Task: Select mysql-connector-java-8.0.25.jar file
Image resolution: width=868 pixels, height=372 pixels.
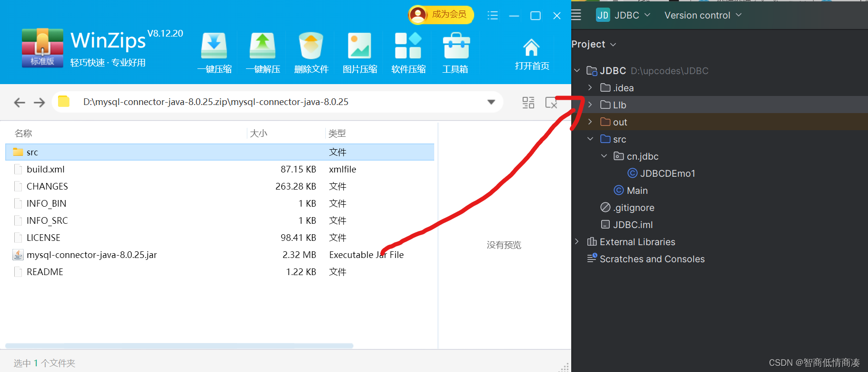Action: tap(220, 255)
